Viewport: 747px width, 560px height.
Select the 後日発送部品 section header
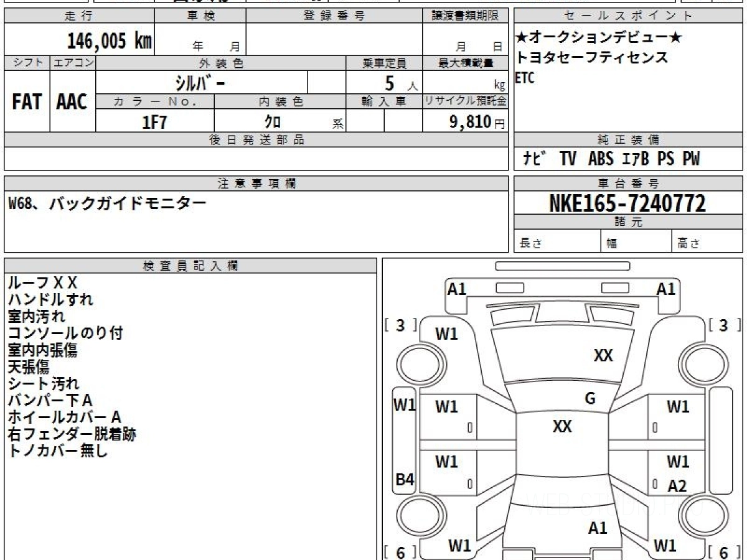(x=256, y=140)
